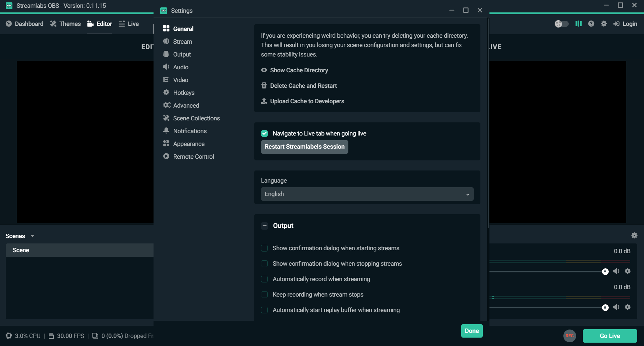This screenshot has height=346, width=644.
Task: Open the second mixer source's settings gear
Action: pyautogui.click(x=628, y=307)
